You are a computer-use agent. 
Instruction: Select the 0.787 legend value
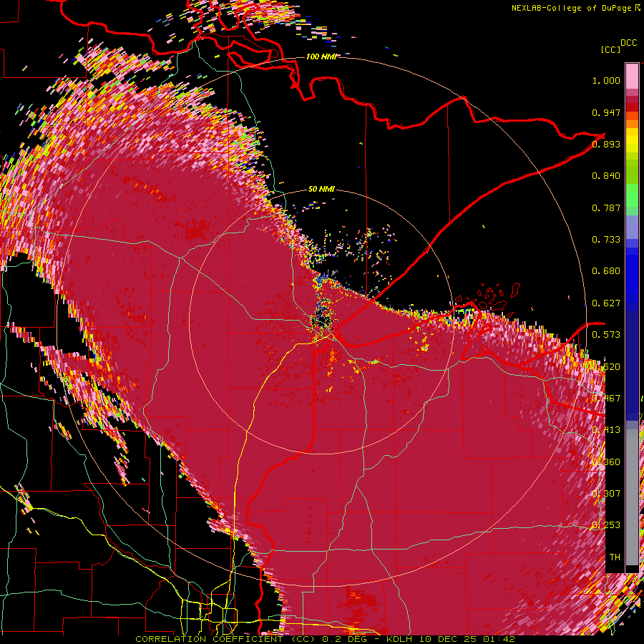606,208
